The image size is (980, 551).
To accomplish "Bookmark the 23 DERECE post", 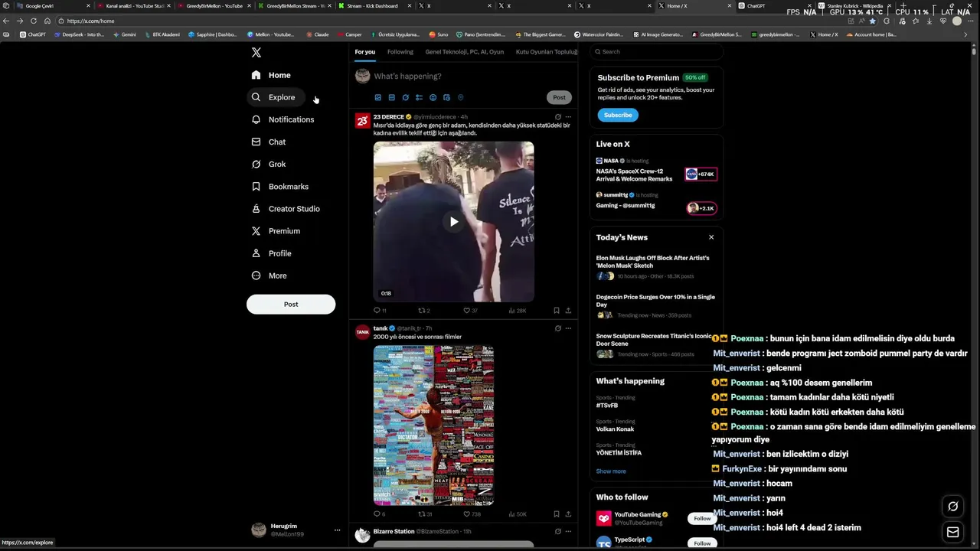I will tap(557, 311).
